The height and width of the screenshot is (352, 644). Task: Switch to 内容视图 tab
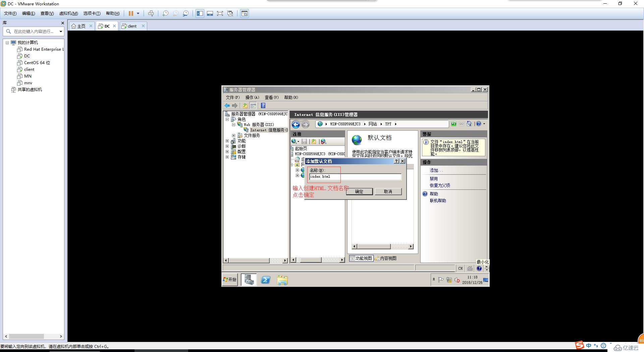[386, 258]
